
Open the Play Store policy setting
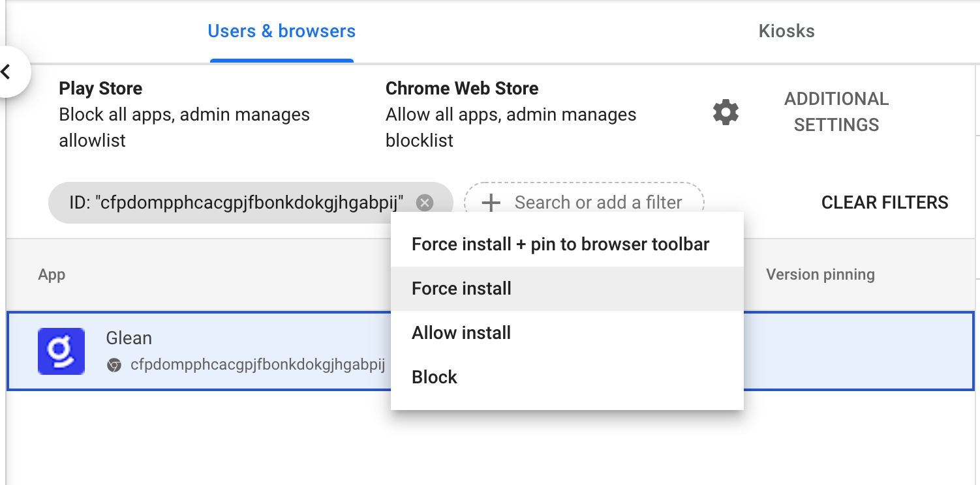click(x=184, y=115)
